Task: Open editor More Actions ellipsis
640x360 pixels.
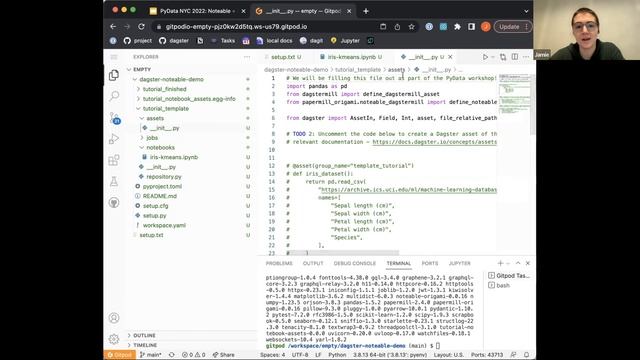Action: (526, 57)
